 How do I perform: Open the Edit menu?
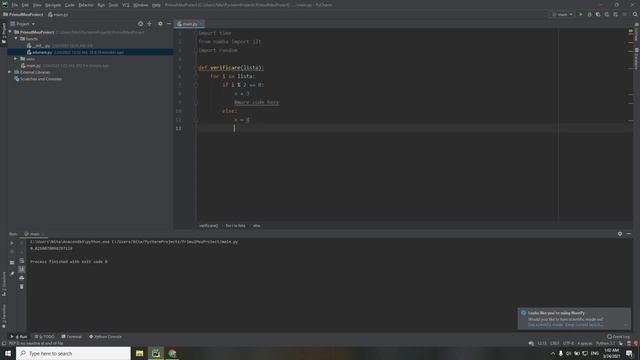click(25, 5)
